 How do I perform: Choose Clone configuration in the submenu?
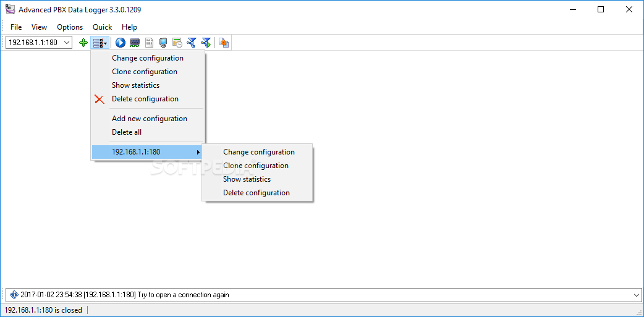pos(259,166)
